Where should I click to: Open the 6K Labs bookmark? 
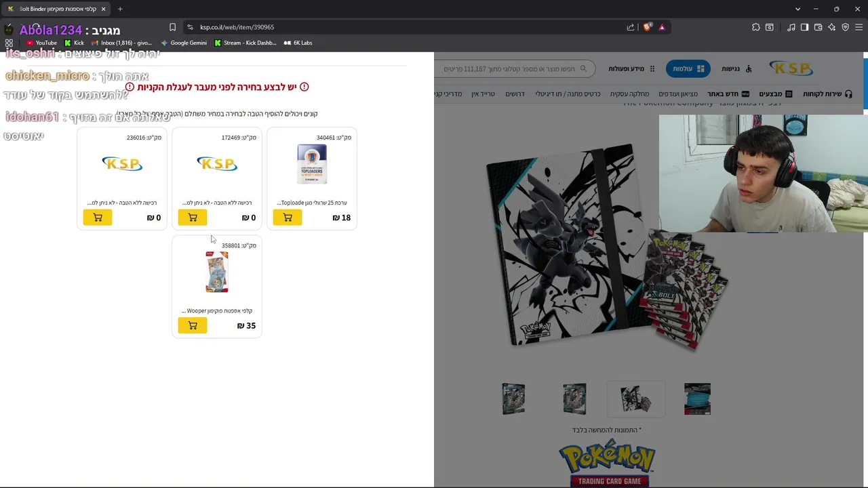coord(298,43)
